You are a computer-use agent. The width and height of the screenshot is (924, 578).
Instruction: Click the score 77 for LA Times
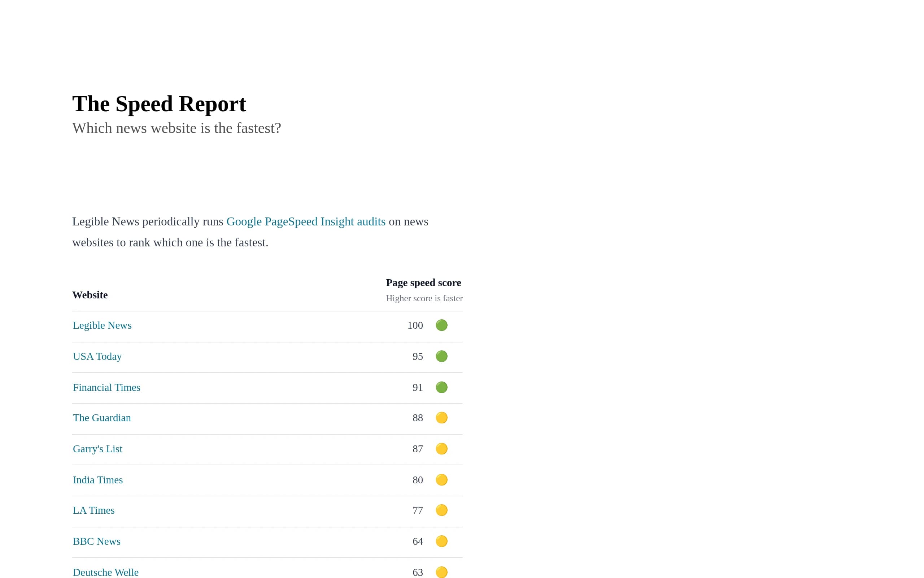[418, 510]
